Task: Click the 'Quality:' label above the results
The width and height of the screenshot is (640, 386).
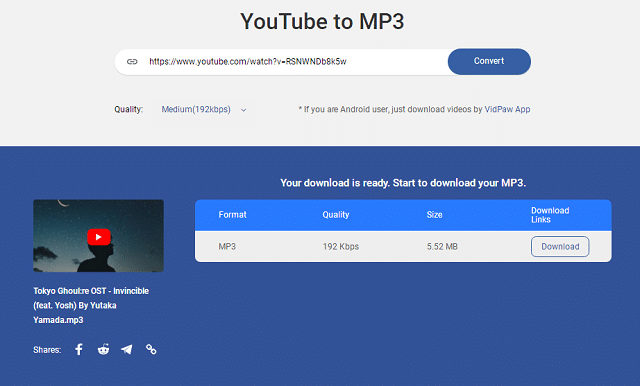Action: point(129,109)
